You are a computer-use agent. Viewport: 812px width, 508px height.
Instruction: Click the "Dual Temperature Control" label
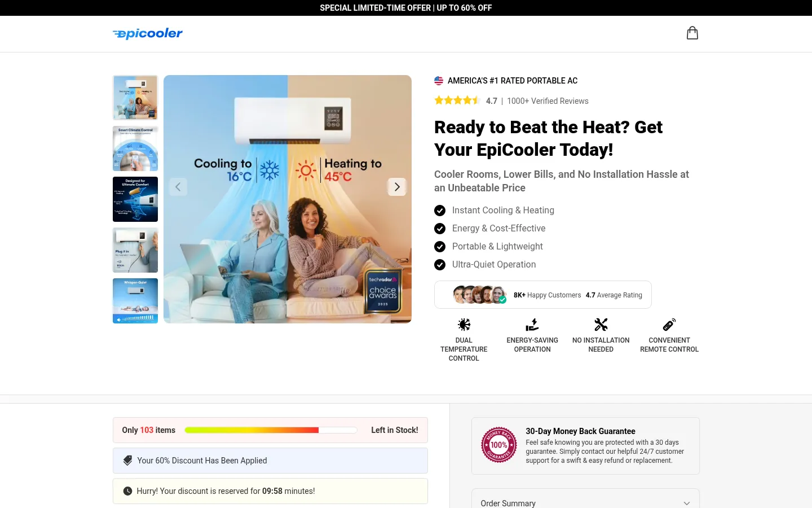click(x=464, y=349)
